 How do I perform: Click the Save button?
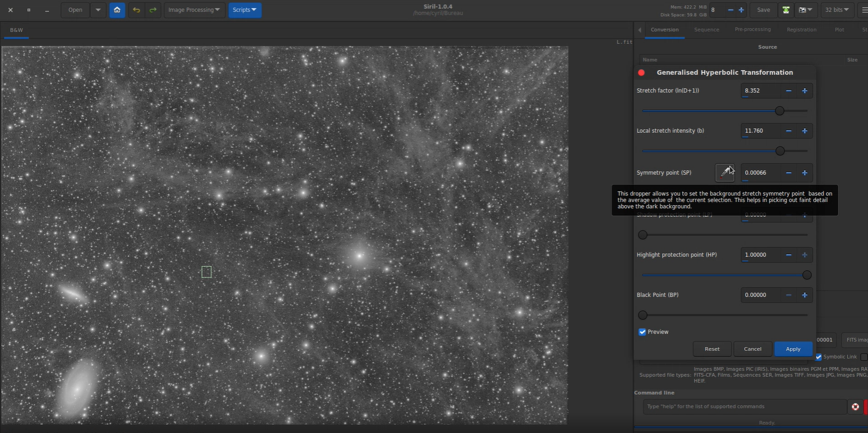click(764, 10)
